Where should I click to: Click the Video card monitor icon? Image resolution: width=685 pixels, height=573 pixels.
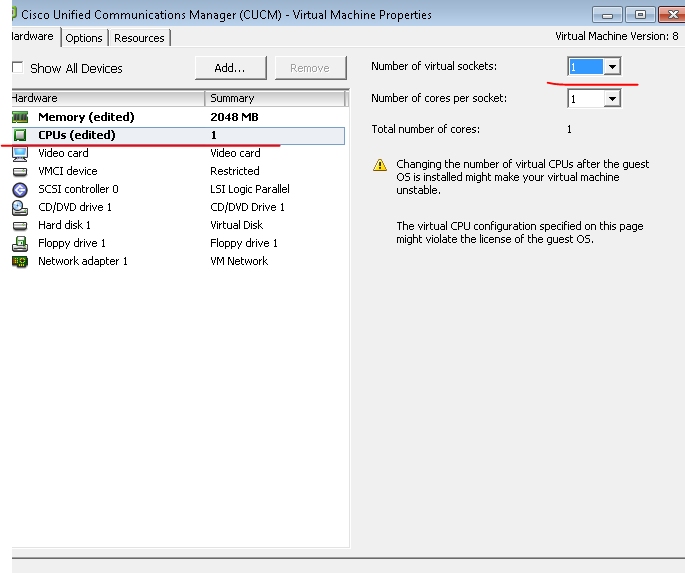point(20,154)
